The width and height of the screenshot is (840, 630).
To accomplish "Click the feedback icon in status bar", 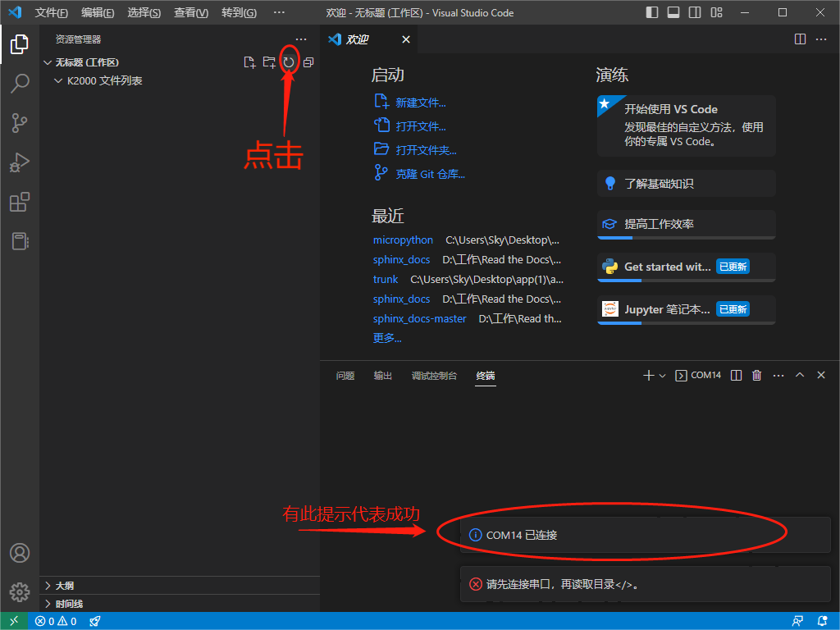I will coord(797,622).
